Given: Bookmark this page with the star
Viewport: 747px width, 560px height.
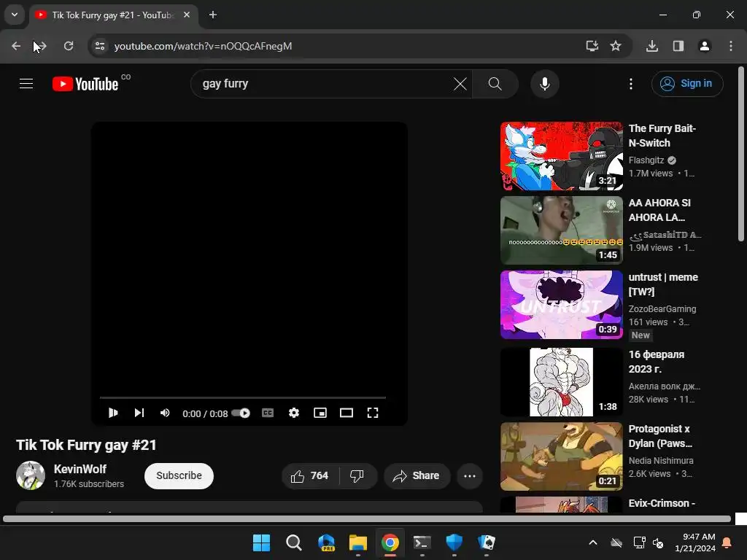Looking at the screenshot, I should 616,46.
